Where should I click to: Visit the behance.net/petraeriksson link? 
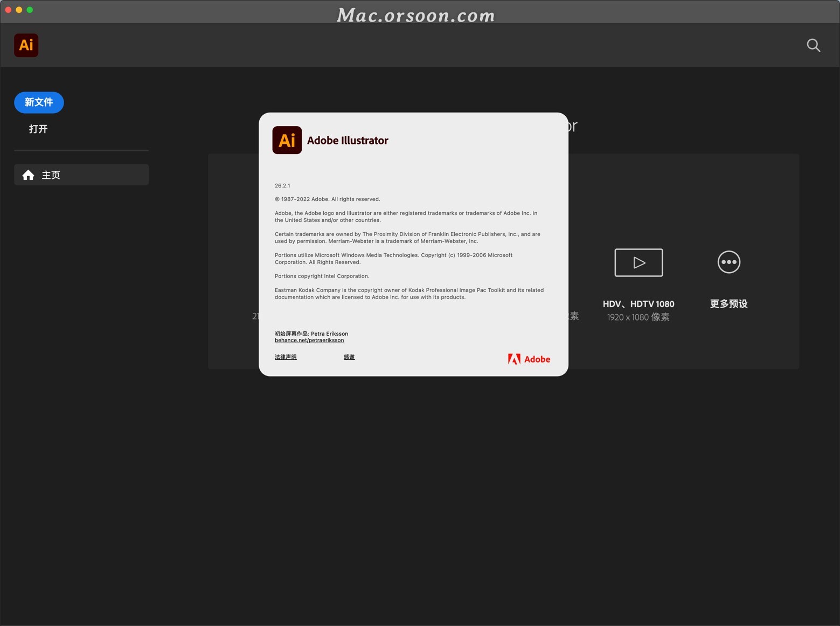coord(309,340)
